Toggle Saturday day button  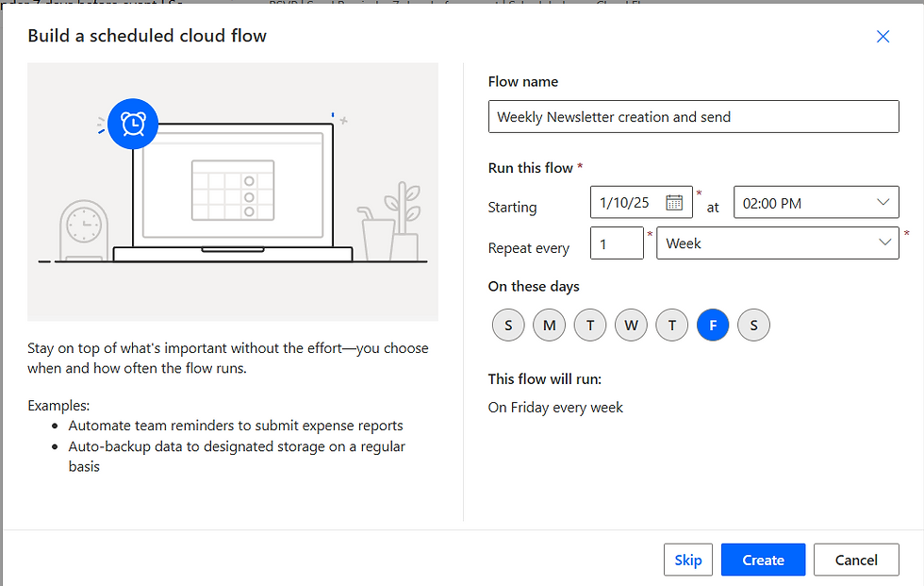753,325
